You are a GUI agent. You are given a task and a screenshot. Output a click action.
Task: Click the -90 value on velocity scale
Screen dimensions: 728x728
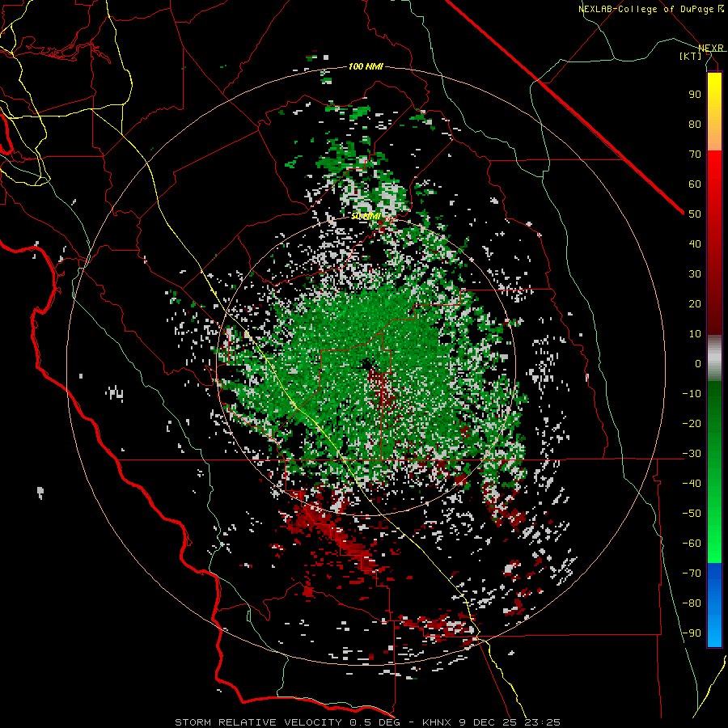tap(692, 633)
